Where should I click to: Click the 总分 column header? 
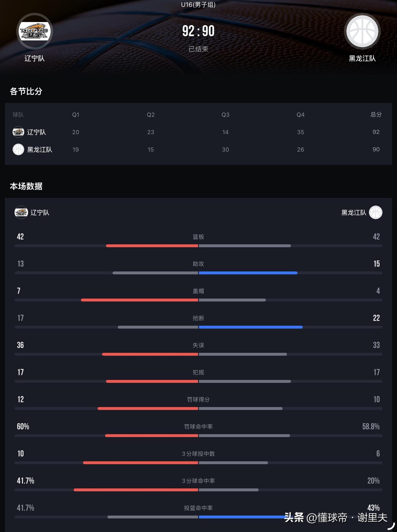coord(376,115)
